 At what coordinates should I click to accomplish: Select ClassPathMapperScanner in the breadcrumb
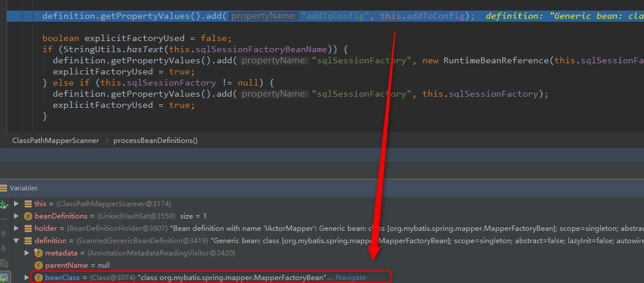point(56,140)
